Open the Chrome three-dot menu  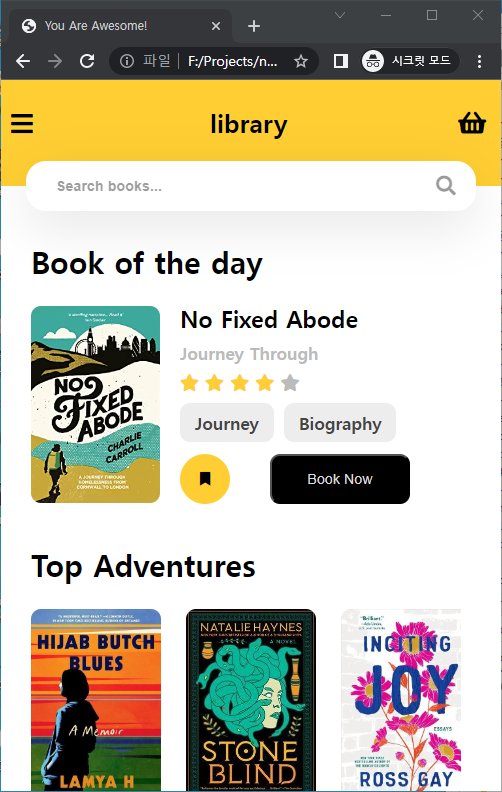pos(479,61)
